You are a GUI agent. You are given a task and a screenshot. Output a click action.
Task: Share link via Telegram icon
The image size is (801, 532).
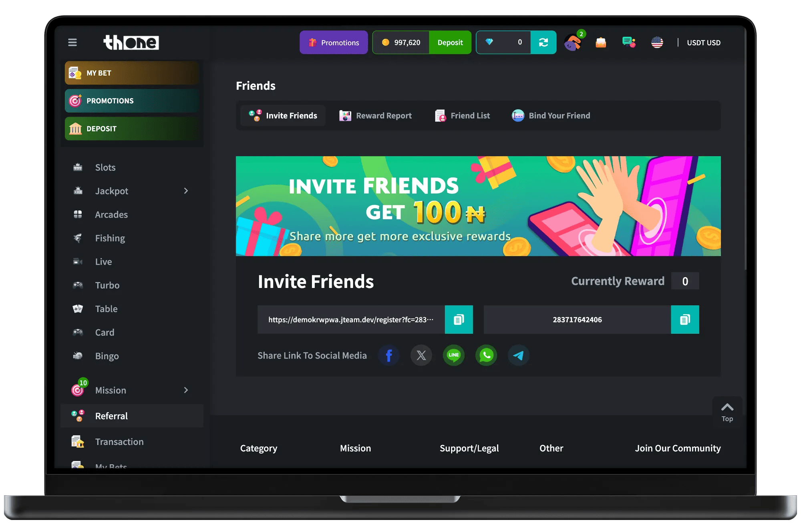(519, 355)
